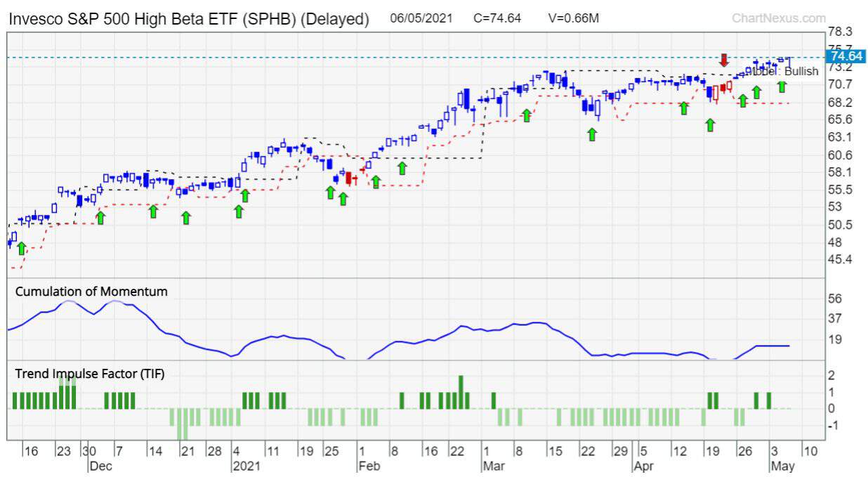This screenshot has height=477, width=868.
Task: Click the 'Bullish' model label on the chart
Action: 800,71
